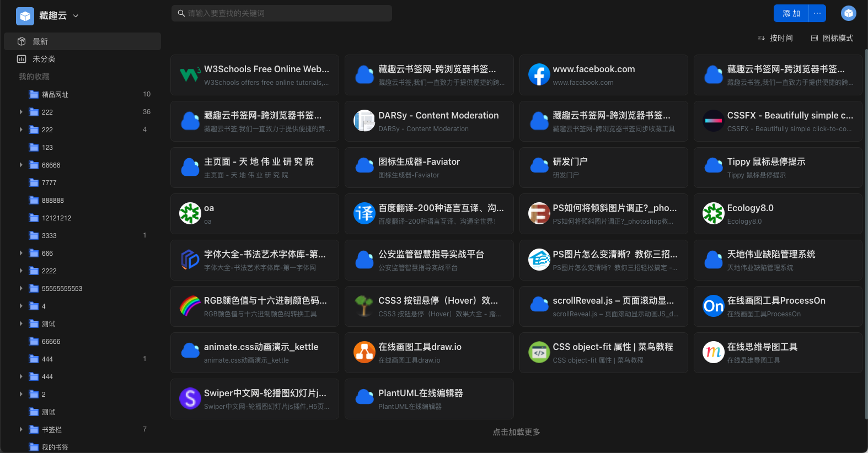The width and height of the screenshot is (868, 453).
Task: Click 点击加载更多 to load more
Action: coord(516,432)
